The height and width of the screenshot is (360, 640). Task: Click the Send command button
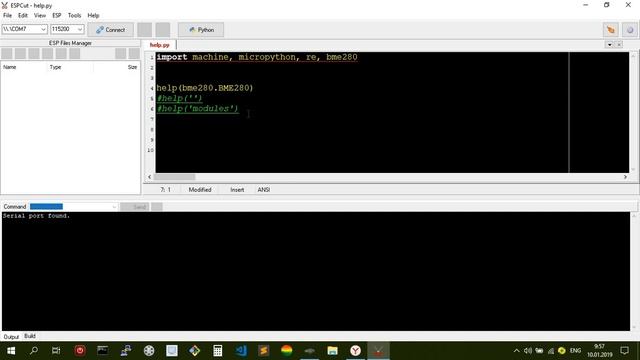click(x=135, y=207)
